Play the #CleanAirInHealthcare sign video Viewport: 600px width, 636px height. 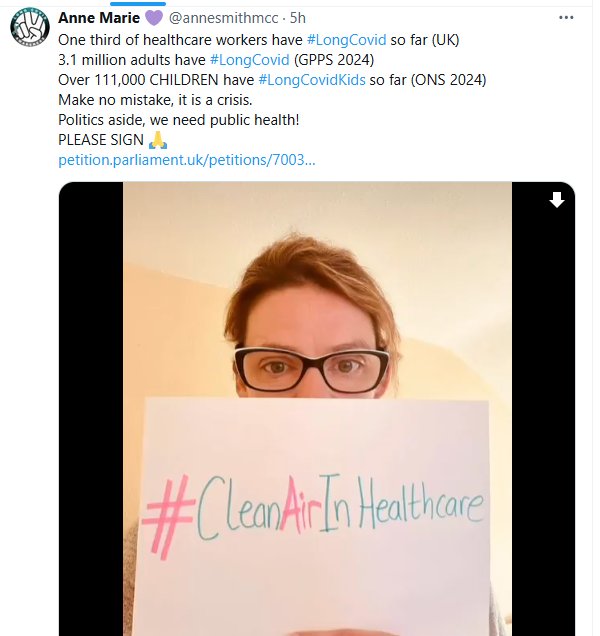click(317, 409)
